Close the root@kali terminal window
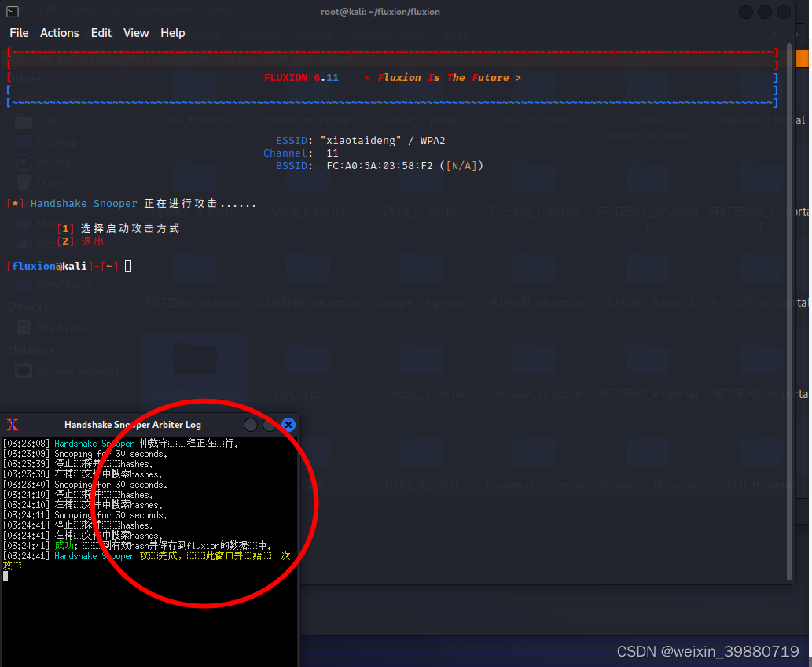 tap(784, 11)
